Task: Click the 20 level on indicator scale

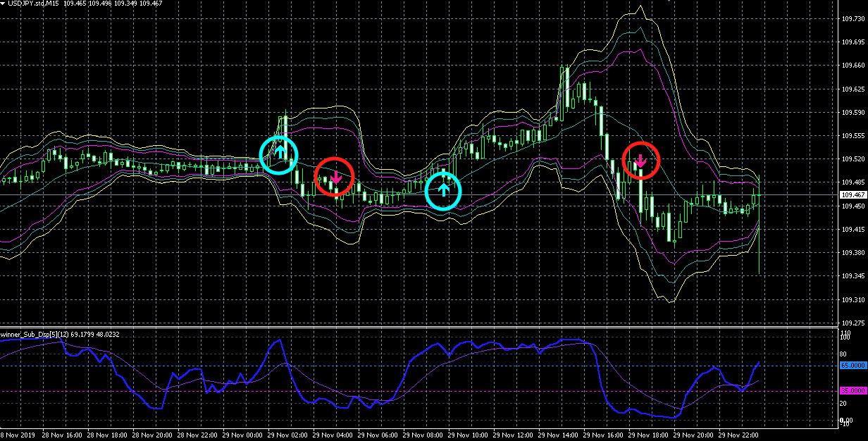Action: [x=843, y=403]
